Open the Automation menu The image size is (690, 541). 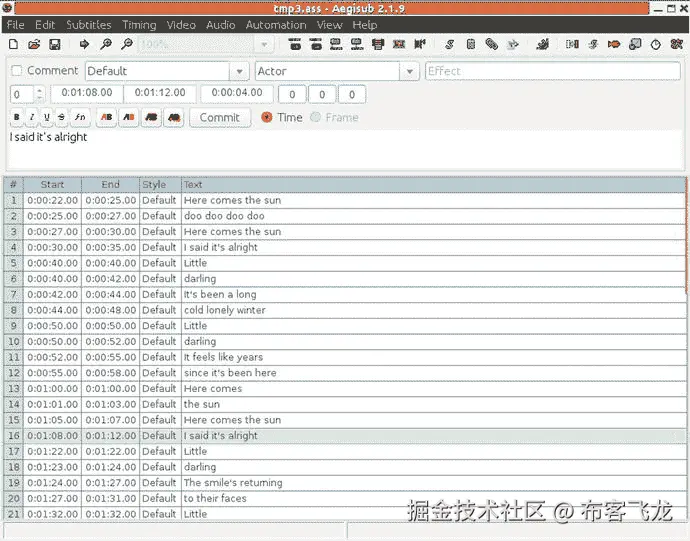(x=275, y=25)
